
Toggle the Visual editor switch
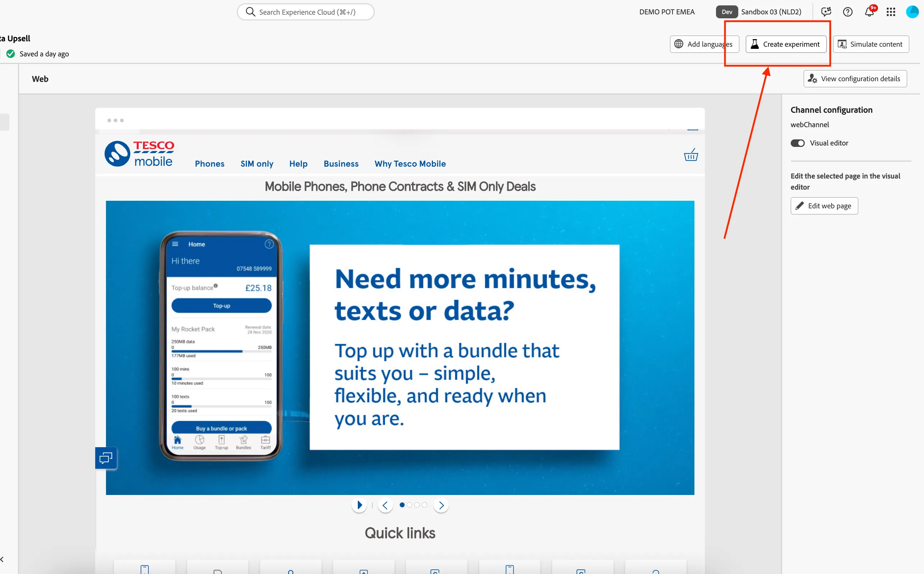pyautogui.click(x=798, y=143)
